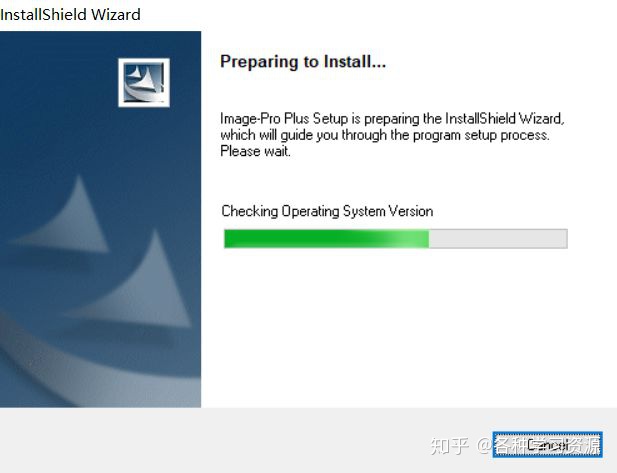
Task: Click the InstallShield logo icon in banner
Action: tap(144, 83)
